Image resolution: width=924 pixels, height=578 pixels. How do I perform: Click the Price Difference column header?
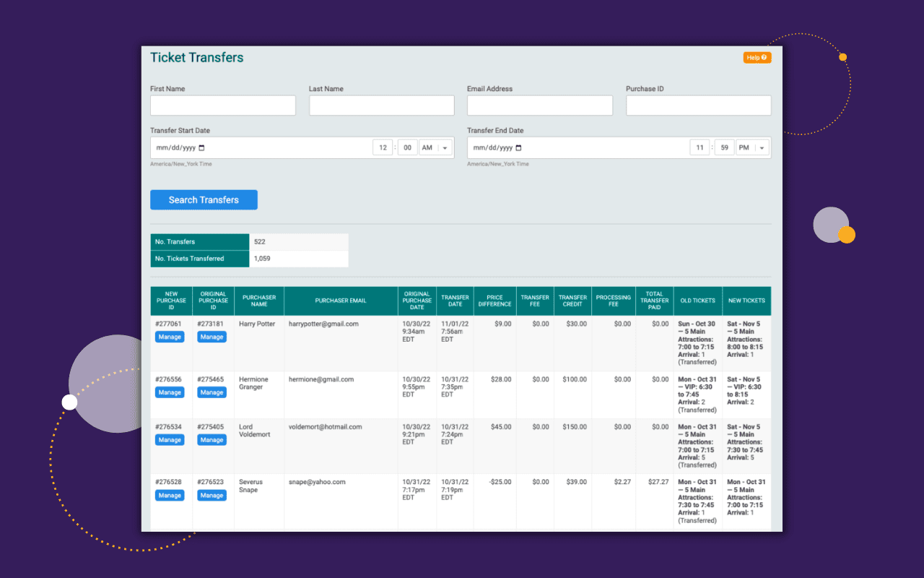(494, 301)
